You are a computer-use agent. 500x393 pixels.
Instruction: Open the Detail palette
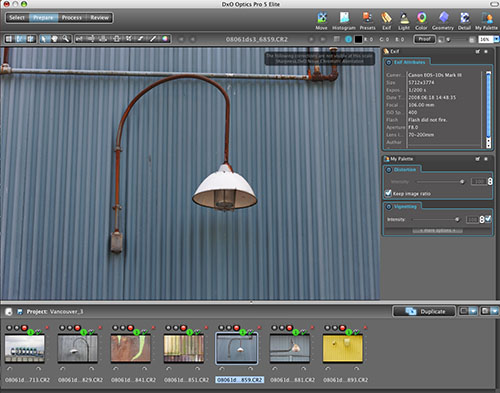464,21
